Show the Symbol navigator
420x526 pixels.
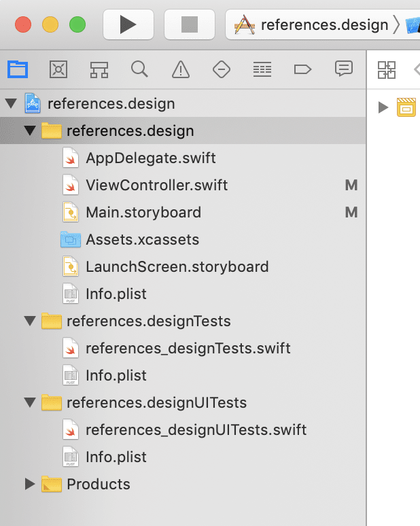pyautogui.click(x=99, y=69)
